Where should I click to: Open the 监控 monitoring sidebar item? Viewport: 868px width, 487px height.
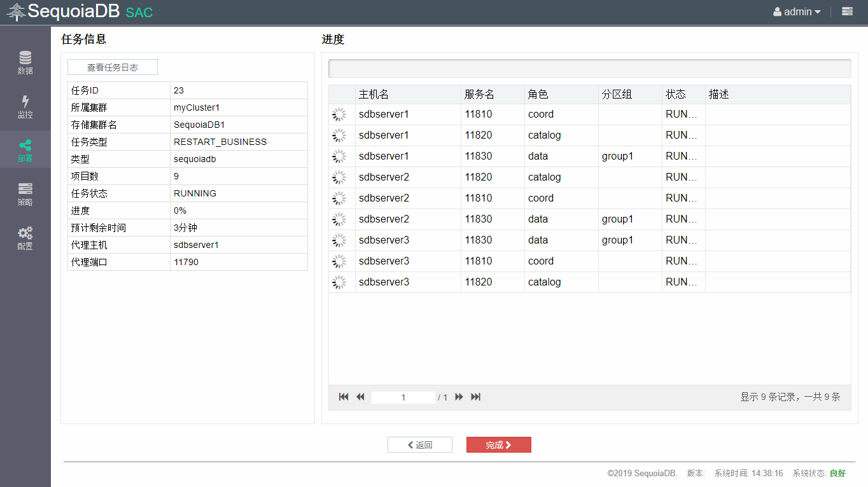pyautogui.click(x=25, y=106)
